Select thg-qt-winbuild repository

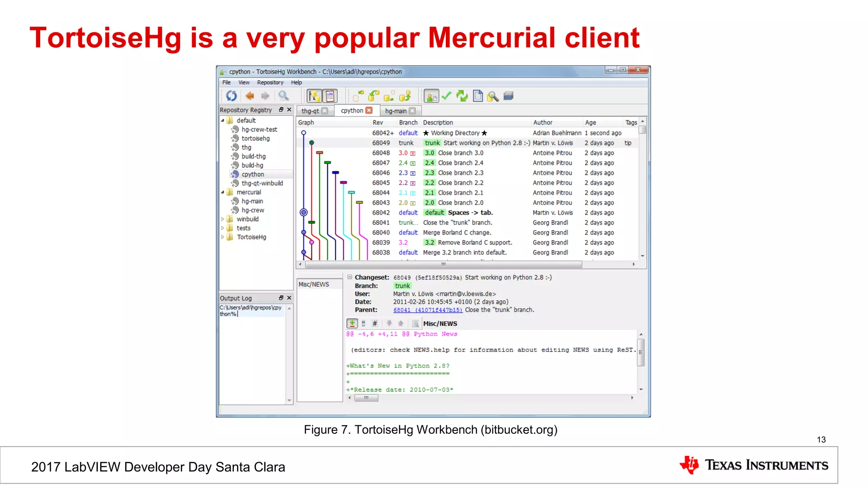click(x=262, y=183)
